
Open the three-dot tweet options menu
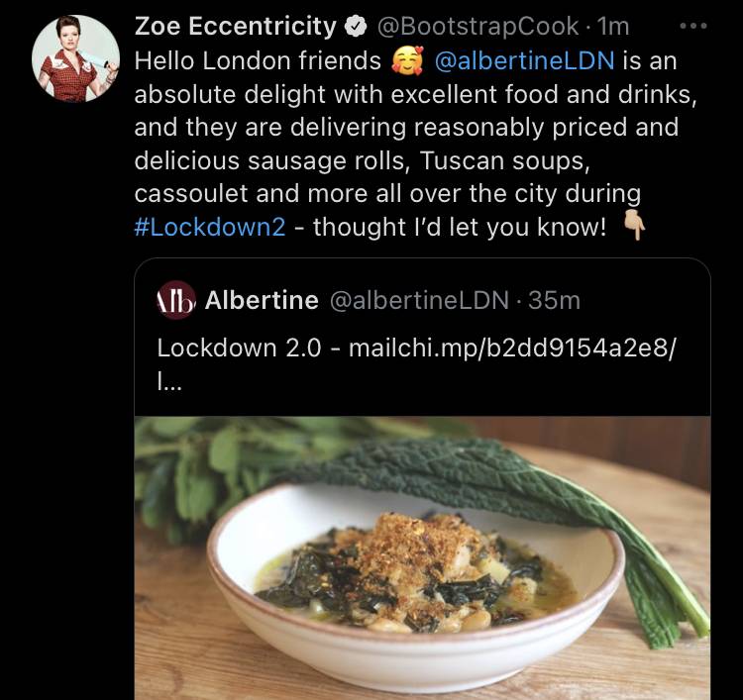693,26
